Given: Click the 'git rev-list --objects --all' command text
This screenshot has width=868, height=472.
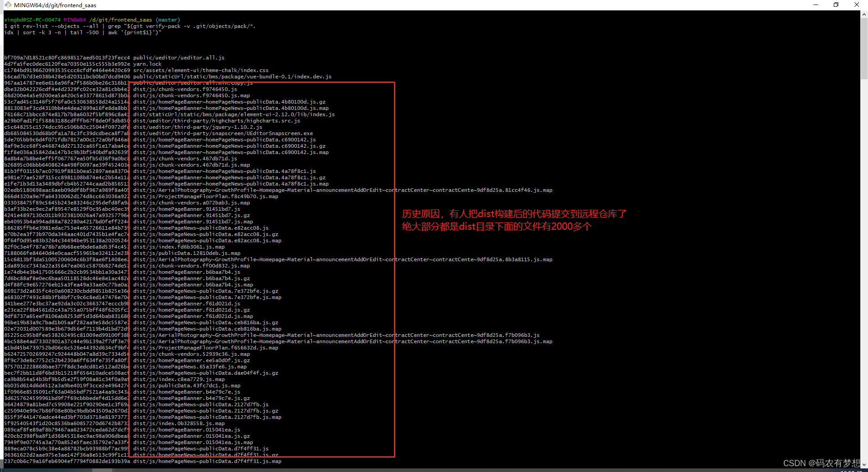Looking at the screenshot, I should pyautogui.click(x=54, y=26).
